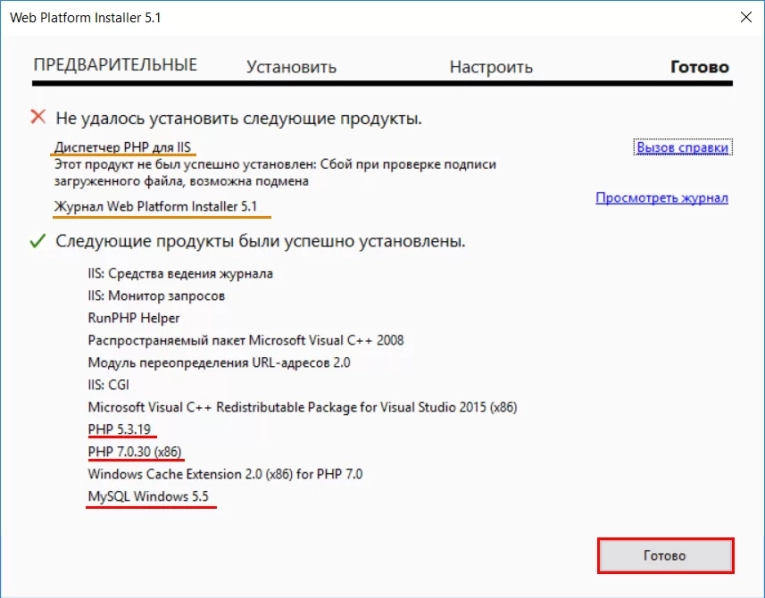The height and width of the screenshot is (598, 765).
Task: Click Журнал Web Platform Installer 5.1 entry
Action: point(156,207)
